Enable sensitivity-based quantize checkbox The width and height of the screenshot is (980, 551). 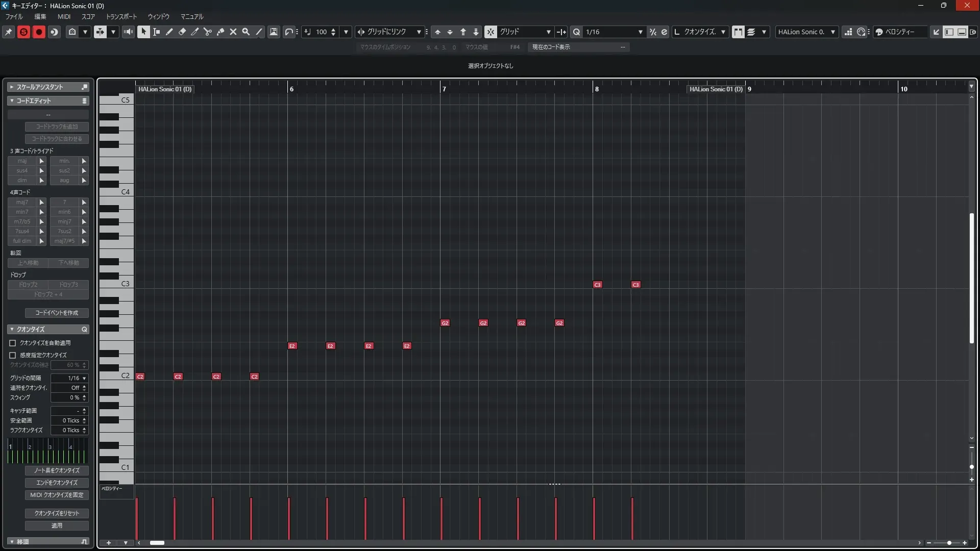[13, 355]
